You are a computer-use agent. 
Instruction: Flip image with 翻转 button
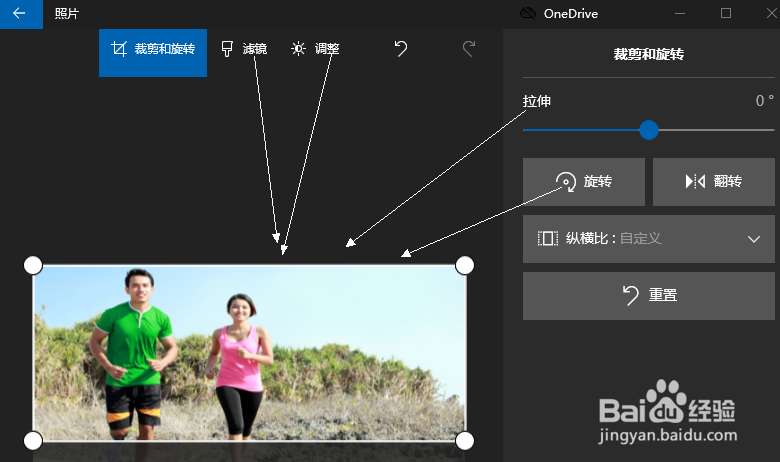click(714, 182)
